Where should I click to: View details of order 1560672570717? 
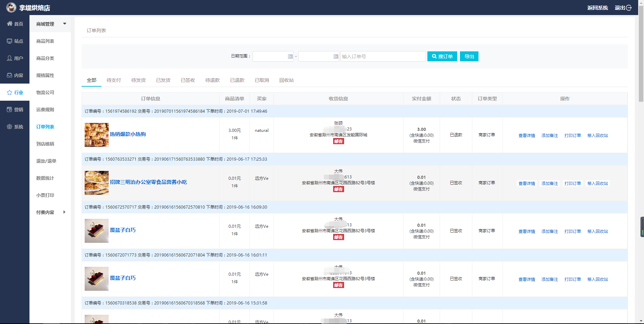pos(527,232)
